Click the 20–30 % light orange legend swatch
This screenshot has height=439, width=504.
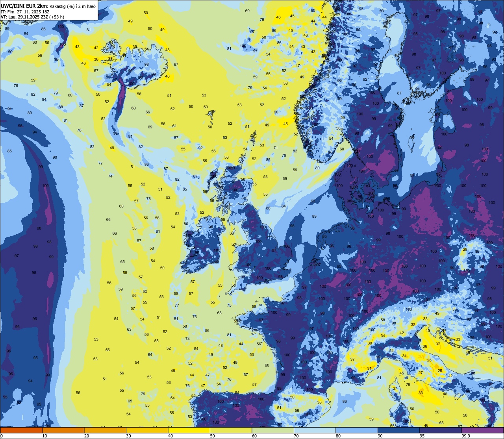(x=105, y=430)
